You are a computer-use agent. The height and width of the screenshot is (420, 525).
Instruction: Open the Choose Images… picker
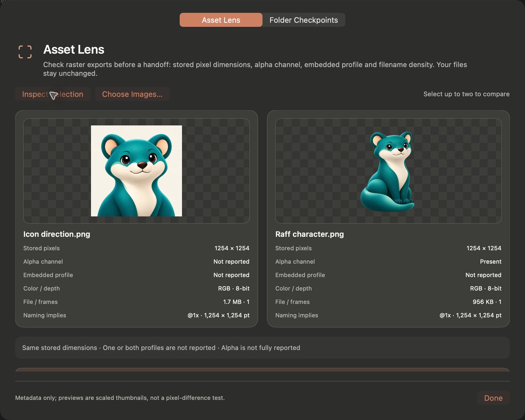pyautogui.click(x=132, y=94)
